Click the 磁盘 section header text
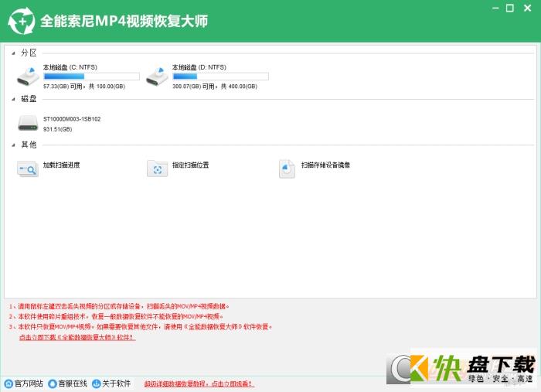541x392 pixels. [x=29, y=99]
